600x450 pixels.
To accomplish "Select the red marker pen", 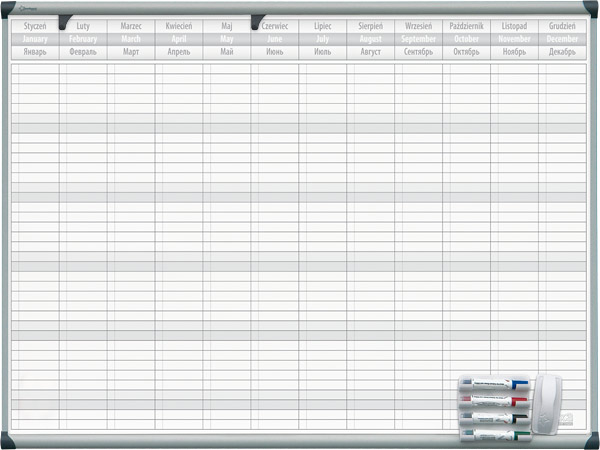I will point(494,400).
